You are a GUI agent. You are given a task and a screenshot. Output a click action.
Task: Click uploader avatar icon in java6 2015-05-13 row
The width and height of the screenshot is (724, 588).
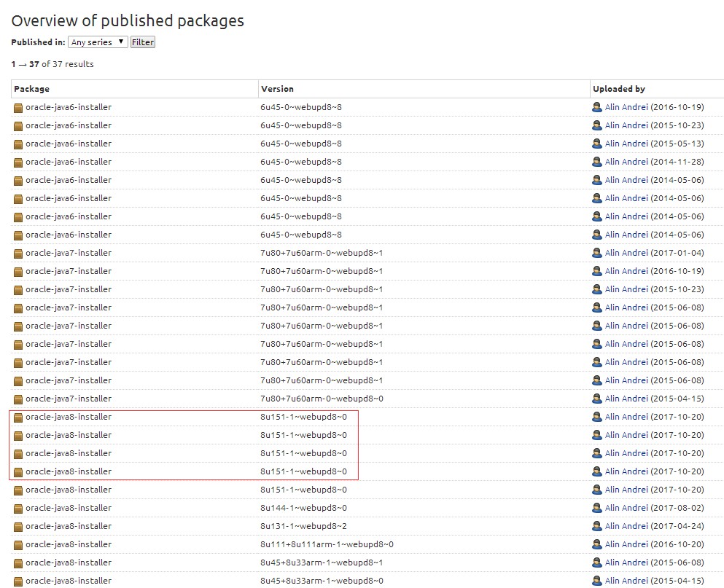pyautogui.click(x=597, y=144)
